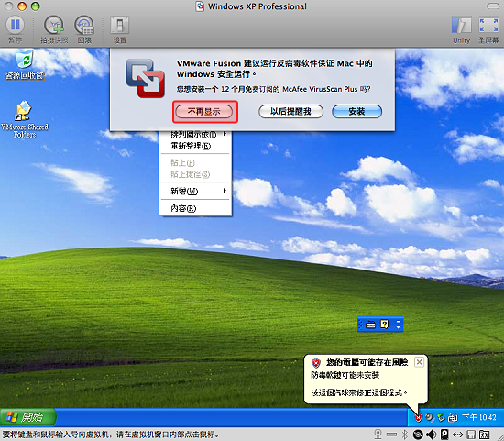
Task: Click the taskbar clock showing 下午 10:42
Action: pyautogui.click(x=479, y=417)
